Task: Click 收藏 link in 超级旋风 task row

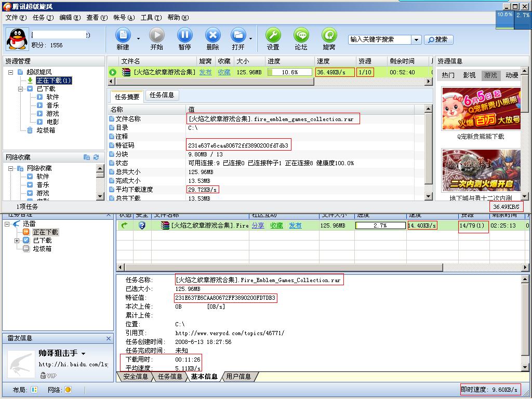Action: tap(224, 72)
